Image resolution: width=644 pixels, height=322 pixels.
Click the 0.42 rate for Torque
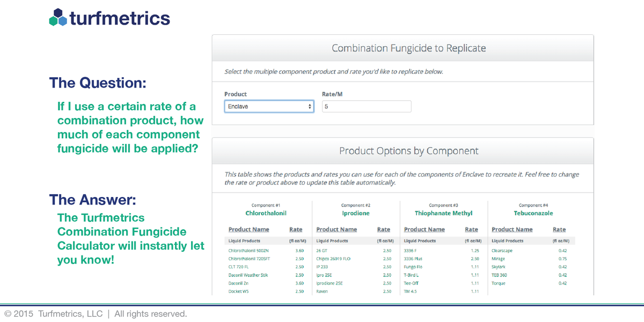pyautogui.click(x=562, y=283)
